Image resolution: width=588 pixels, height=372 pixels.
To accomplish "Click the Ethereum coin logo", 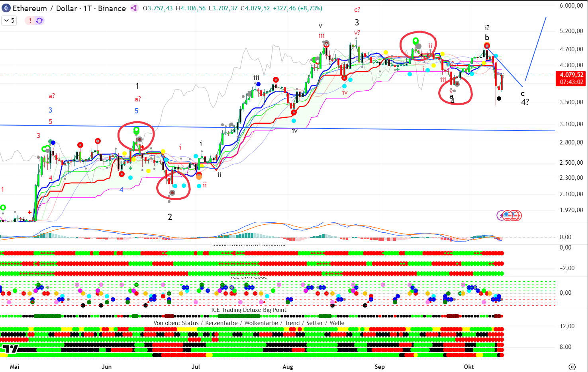I will [x=6, y=8].
